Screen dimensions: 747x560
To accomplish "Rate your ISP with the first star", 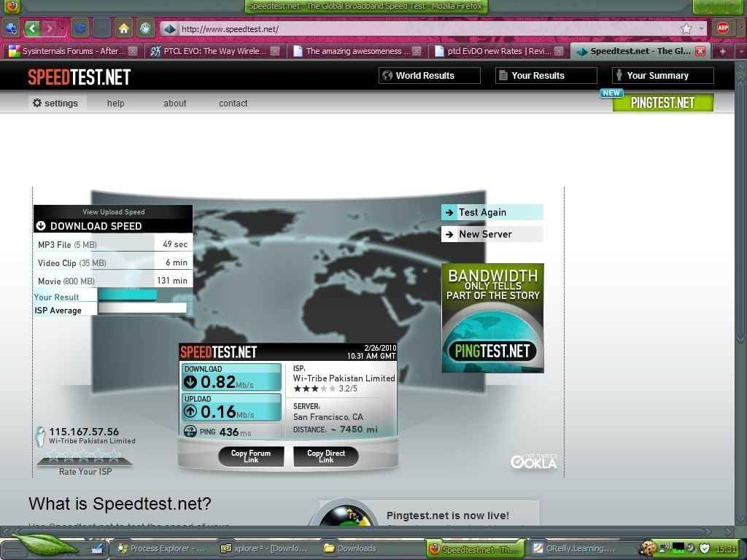I will 53,456.
